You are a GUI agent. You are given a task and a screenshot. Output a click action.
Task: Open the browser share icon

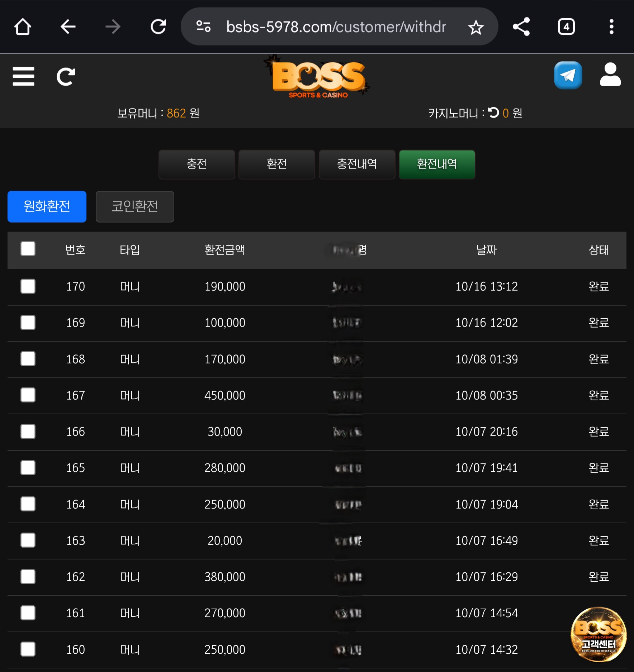(521, 27)
